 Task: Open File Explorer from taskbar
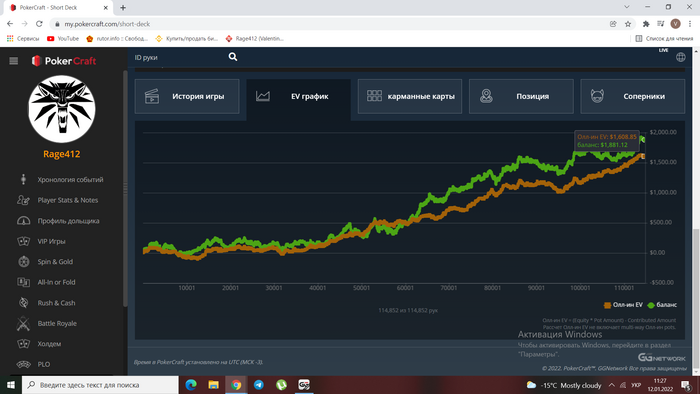213,385
